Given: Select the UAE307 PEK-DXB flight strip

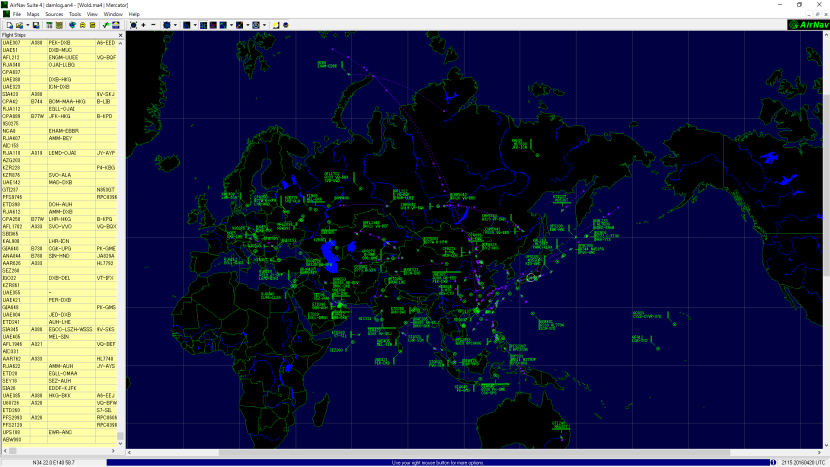Looking at the screenshot, I should (x=60, y=43).
